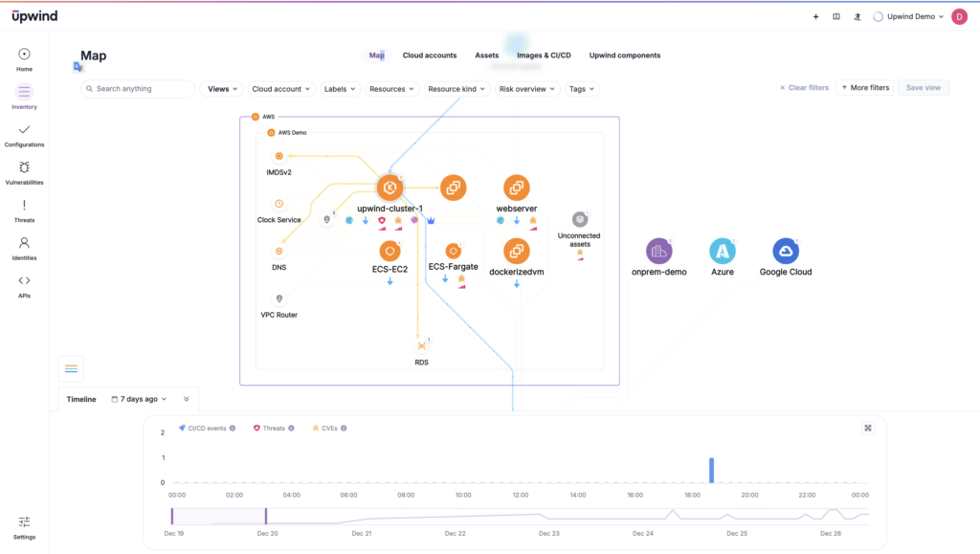Open the Risk overview filter dropdown

(527, 89)
